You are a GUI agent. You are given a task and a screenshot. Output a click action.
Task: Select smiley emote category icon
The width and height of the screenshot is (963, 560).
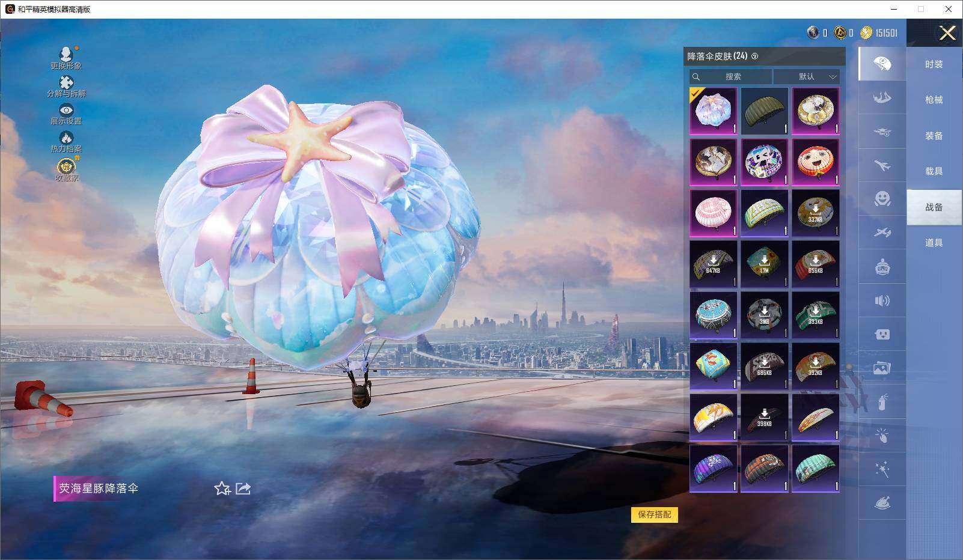tap(882, 199)
